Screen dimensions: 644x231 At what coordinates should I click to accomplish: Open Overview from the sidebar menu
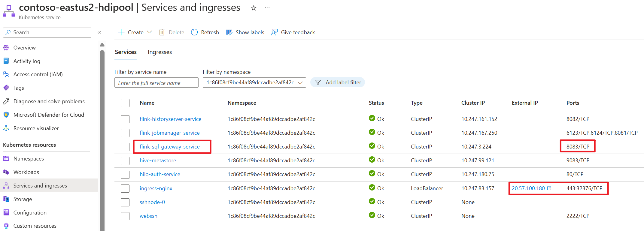point(24,47)
